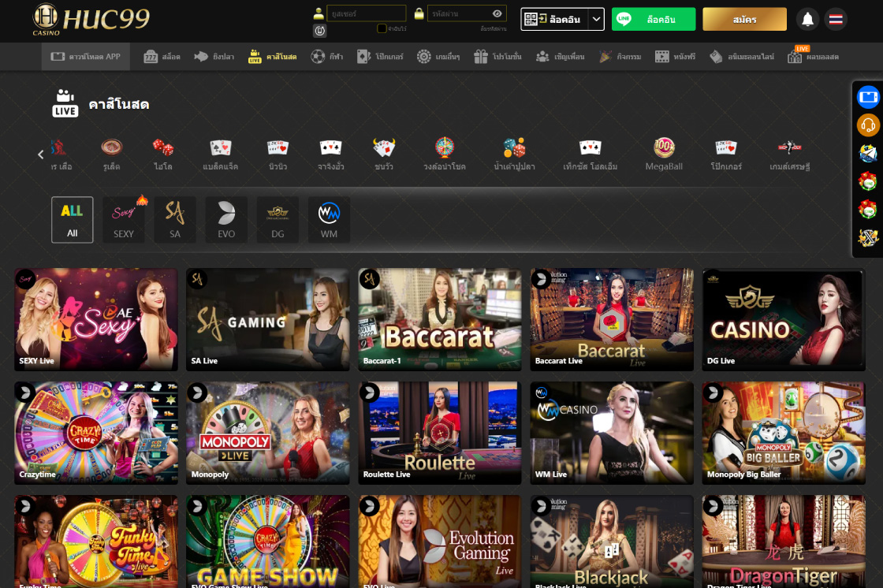Open the Poker (โป๊กเกอร์) top menu item
Screen dimensions: 883x588
(x=380, y=57)
